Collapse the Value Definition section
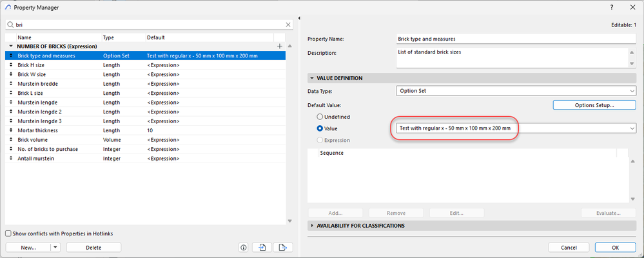The height and width of the screenshot is (258, 644). [313, 78]
